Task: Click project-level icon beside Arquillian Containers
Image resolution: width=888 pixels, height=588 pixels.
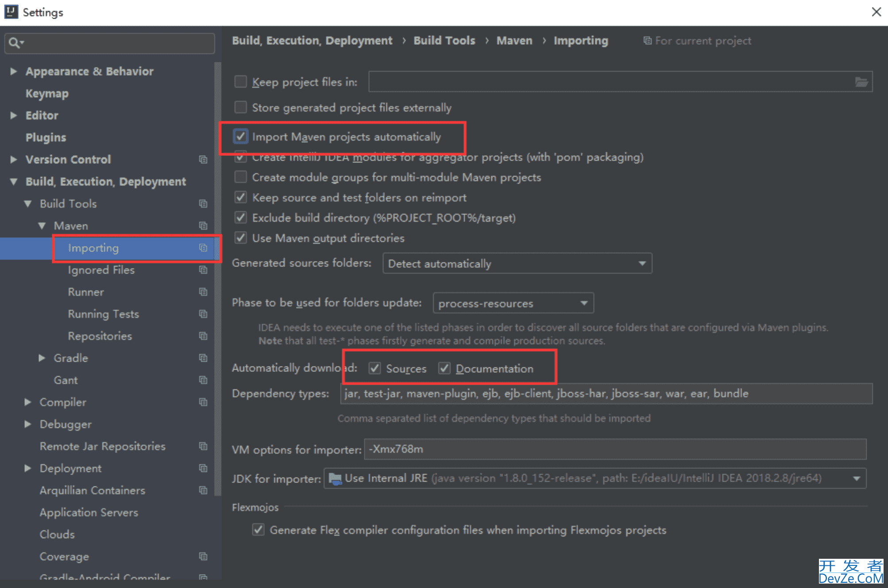Action: [x=203, y=490]
